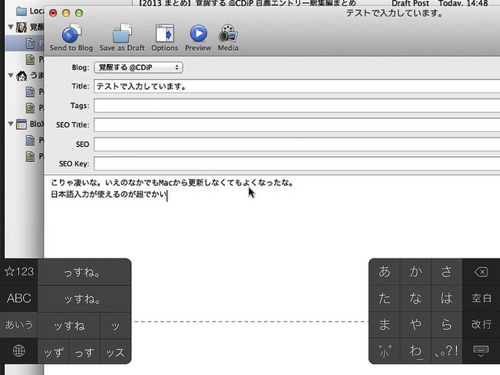Tap the ま kana key

(384, 324)
